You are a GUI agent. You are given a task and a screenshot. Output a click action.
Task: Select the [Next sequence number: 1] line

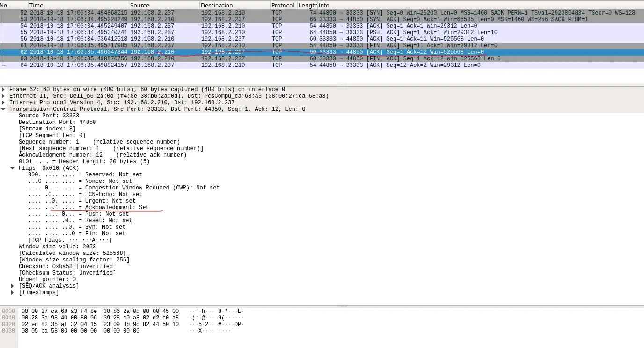pyautogui.click(x=111, y=148)
